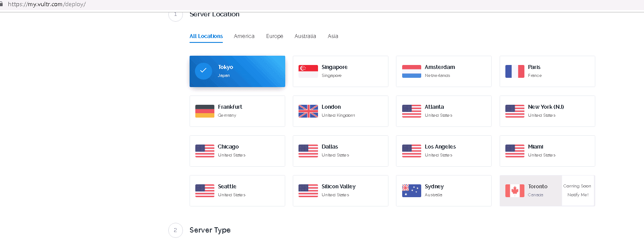
Task: Select the Chicago location name
Action: coord(228,147)
